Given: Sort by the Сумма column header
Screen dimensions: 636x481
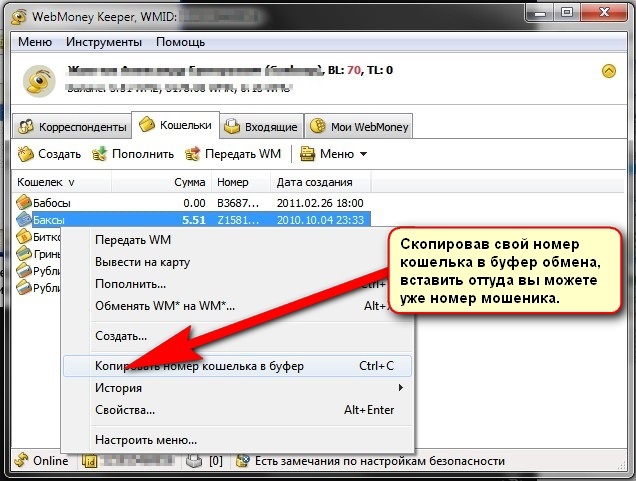Looking at the screenshot, I should coord(161,182).
